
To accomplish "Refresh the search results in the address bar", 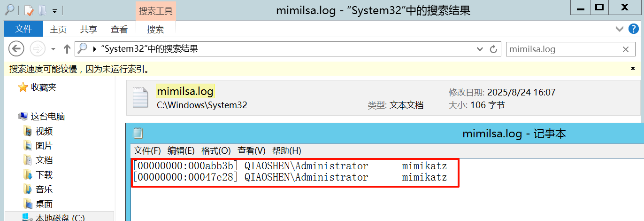I will click(493, 49).
